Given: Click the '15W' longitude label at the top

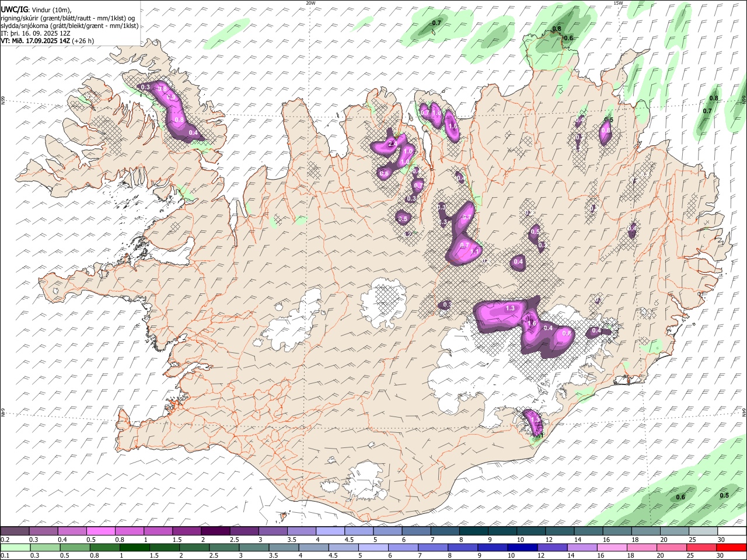Looking at the screenshot, I should [x=618, y=3].
